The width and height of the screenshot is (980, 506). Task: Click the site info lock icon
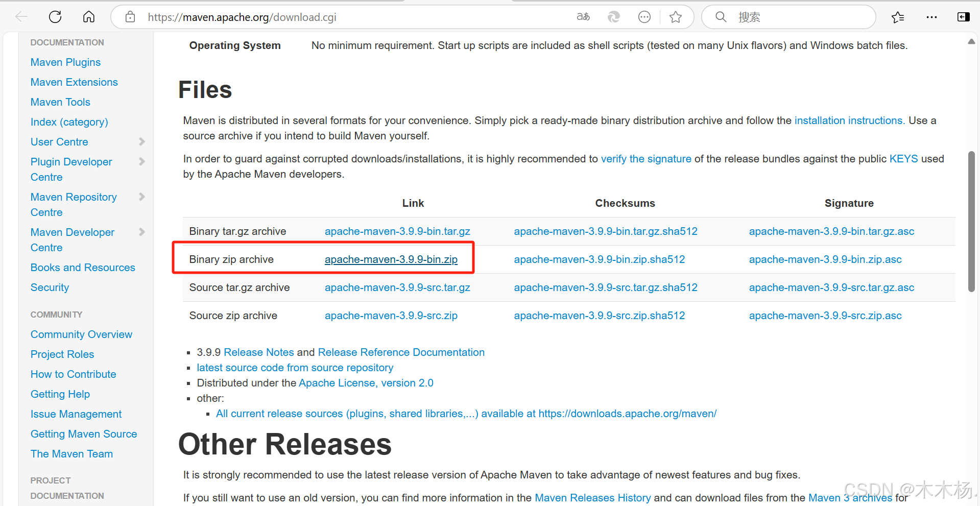130,17
